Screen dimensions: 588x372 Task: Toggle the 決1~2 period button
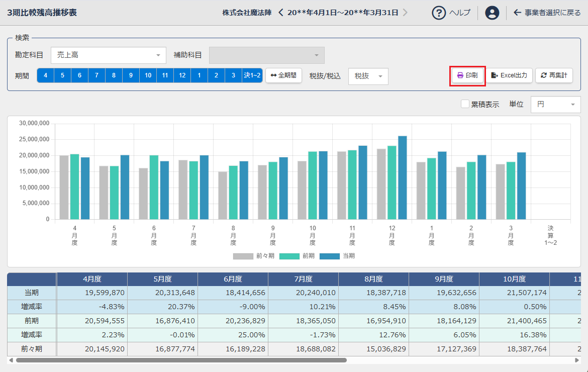[252, 75]
